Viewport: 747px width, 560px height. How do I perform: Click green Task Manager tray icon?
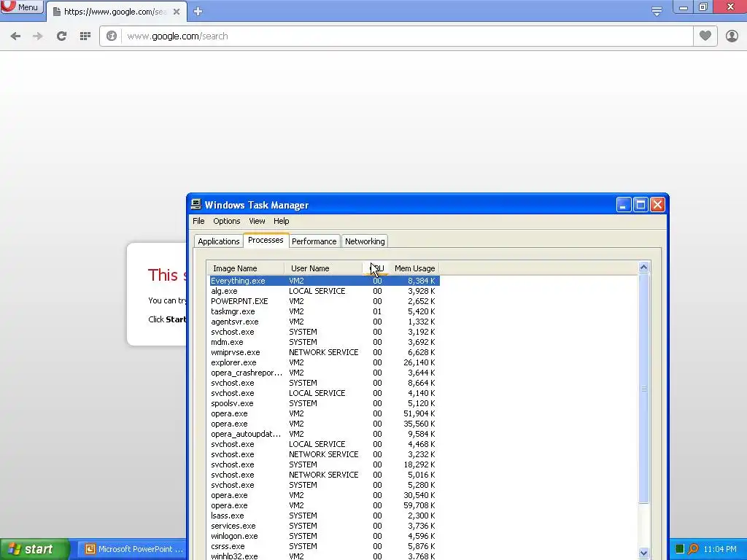tap(680, 549)
